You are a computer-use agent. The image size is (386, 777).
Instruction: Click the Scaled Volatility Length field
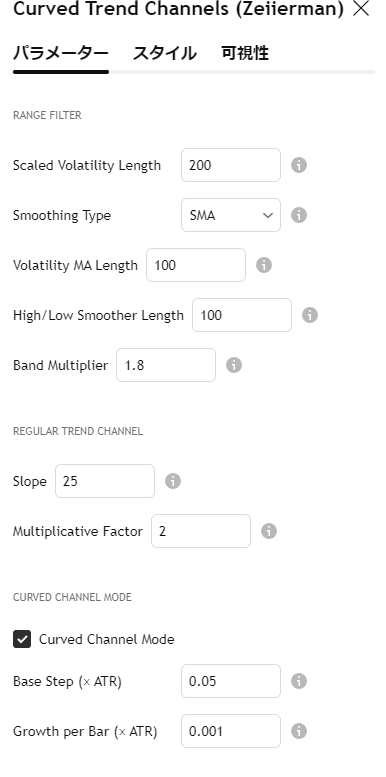[x=231, y=165]
